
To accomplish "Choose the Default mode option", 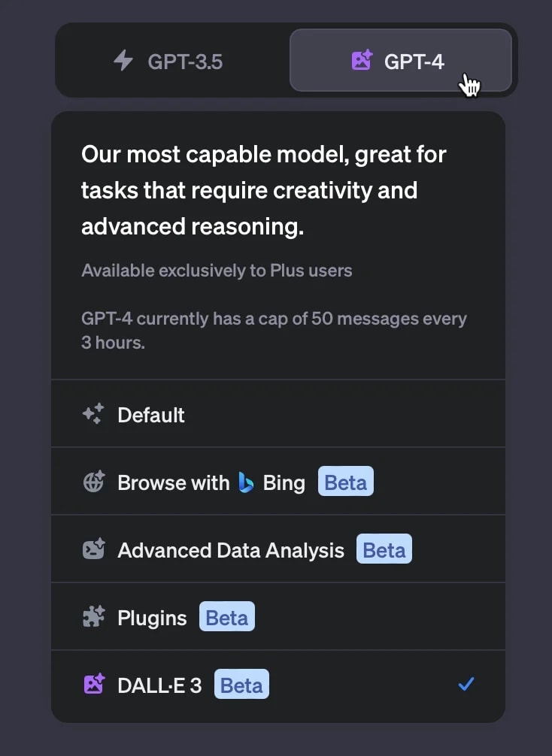I will (151, 415).
